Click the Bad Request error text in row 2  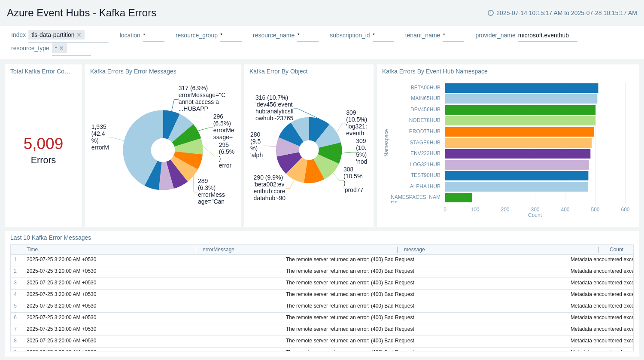click(x=350, y=271)
